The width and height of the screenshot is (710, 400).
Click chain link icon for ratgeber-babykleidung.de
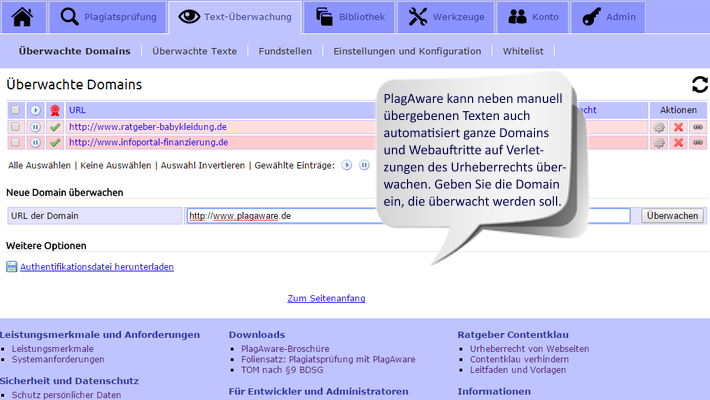(698, 127)
